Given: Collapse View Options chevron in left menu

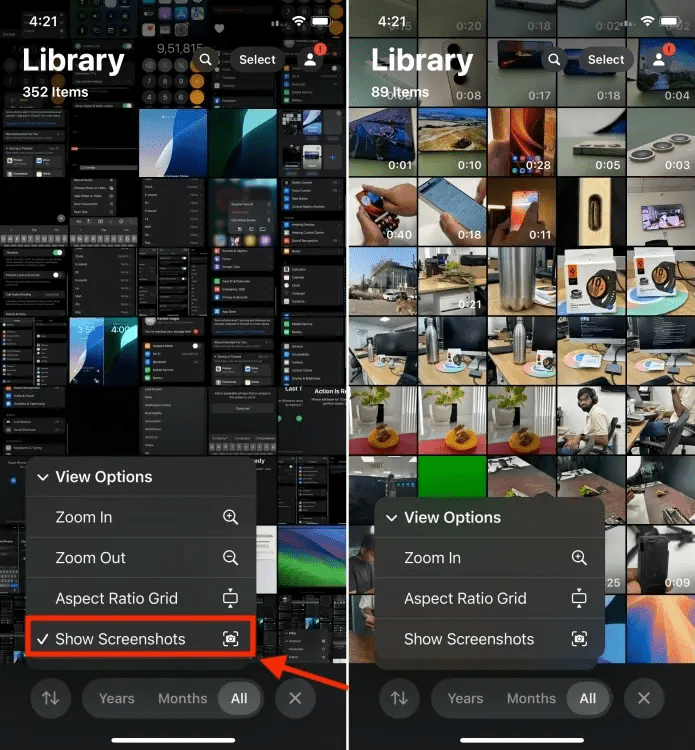Looking at the screenshot, I should (43, 477).
